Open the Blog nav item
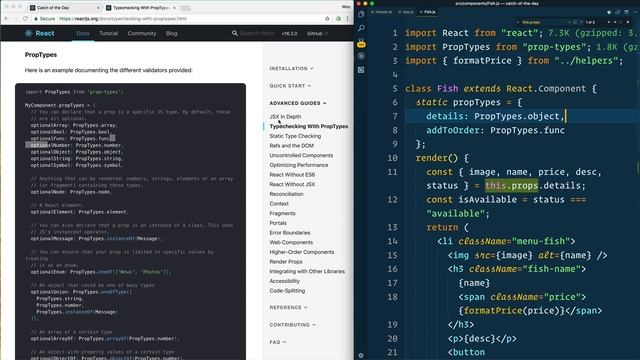Viewport: 640px width, 360px height. point(171,33)
